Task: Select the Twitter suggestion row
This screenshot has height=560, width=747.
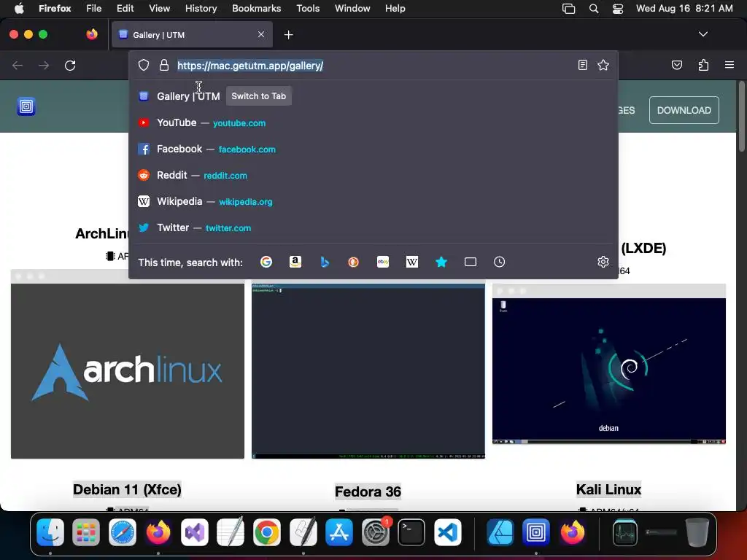Action: [x=373, y=227]
